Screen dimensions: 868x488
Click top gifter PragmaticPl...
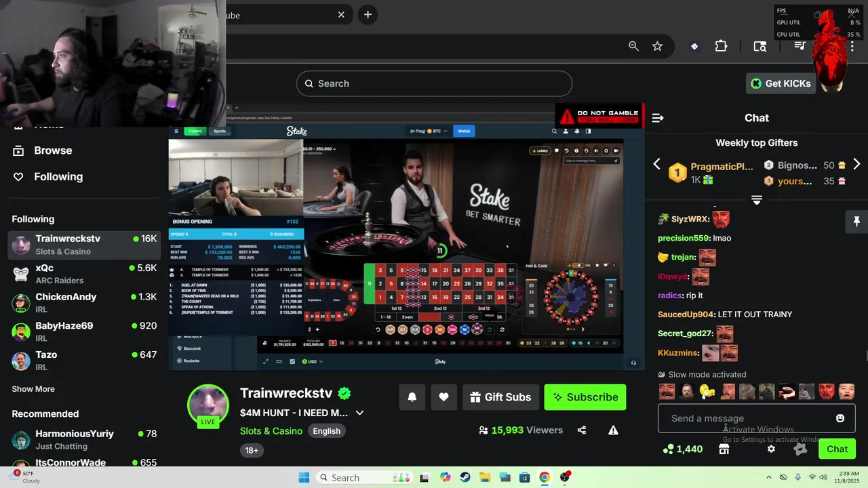tap(722, 167)
